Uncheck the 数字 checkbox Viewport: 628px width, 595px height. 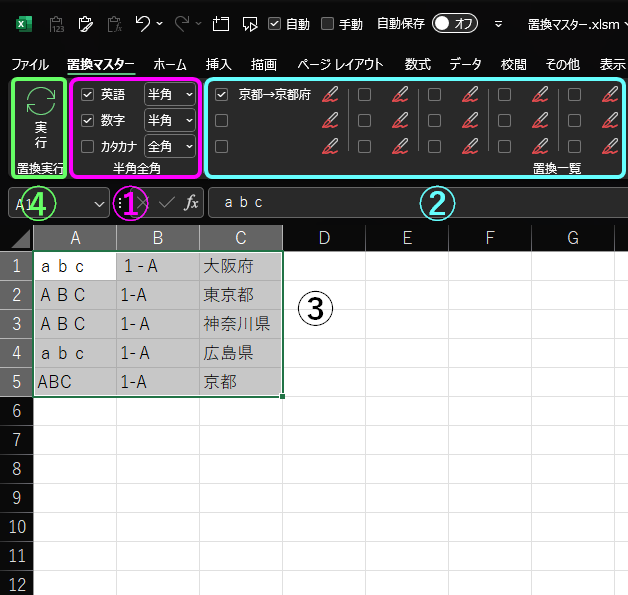point(87,121)
